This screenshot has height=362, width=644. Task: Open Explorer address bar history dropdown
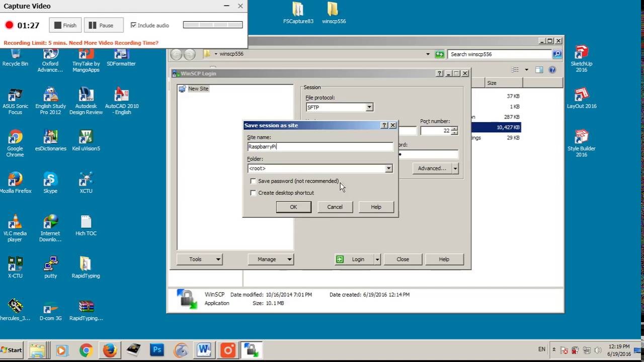tap(428, 54)
